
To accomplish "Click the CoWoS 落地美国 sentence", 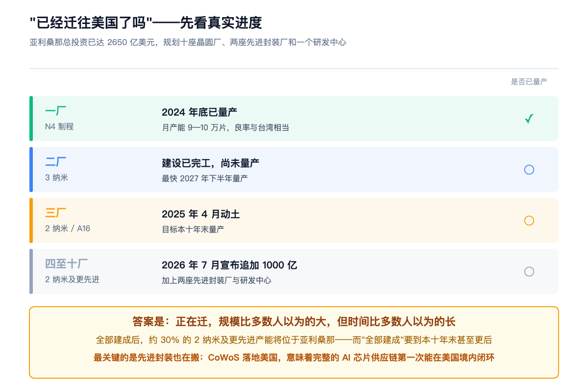I will tap(294, 358).
